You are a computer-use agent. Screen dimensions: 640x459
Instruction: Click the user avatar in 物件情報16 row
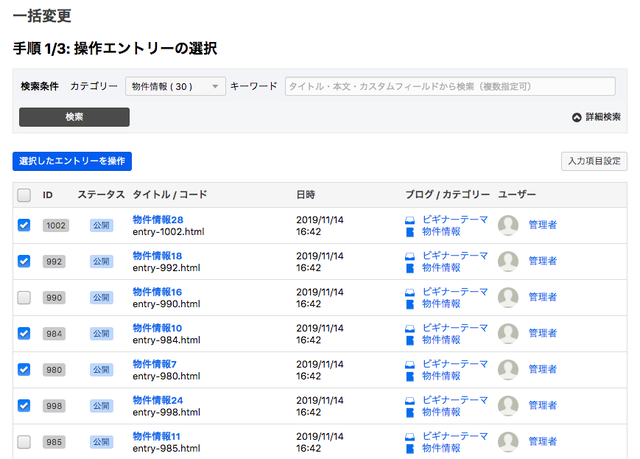point(508,297)
